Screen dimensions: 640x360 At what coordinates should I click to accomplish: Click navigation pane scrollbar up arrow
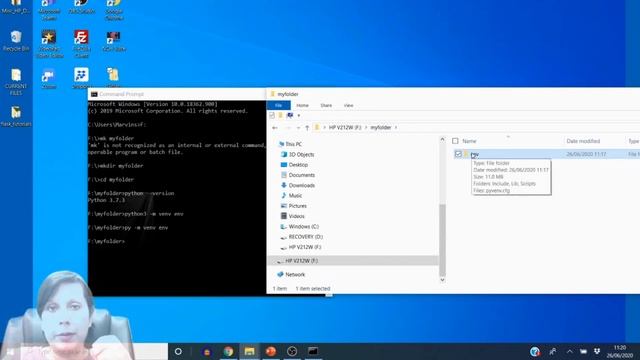tap(442, 140)
